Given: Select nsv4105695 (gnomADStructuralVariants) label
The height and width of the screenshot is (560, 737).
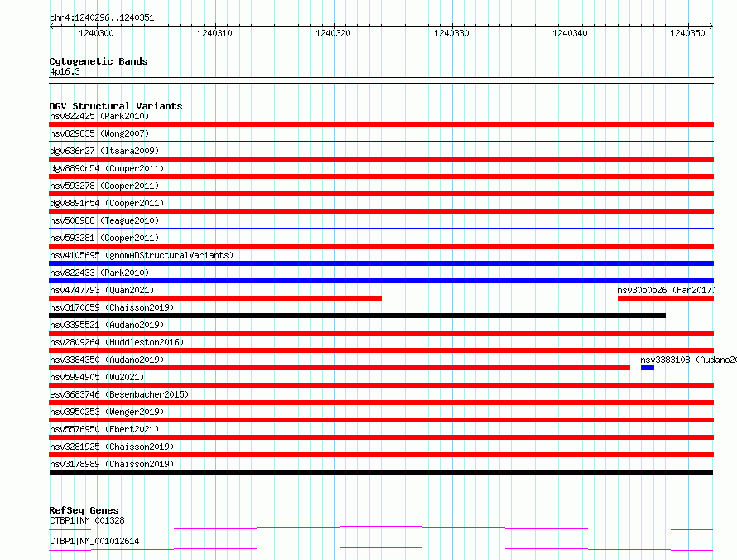Looking at the screenshot, I should click(x=142, y=255).
